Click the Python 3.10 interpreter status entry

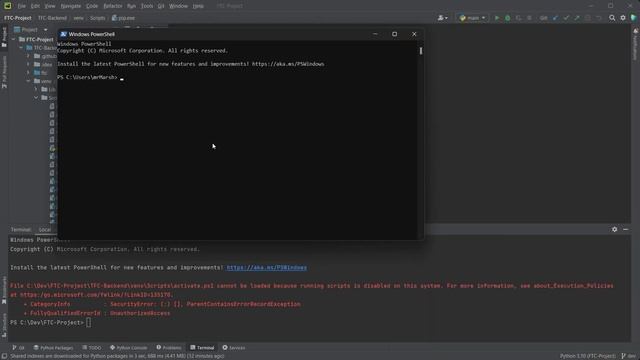click(x=588, y=356)
